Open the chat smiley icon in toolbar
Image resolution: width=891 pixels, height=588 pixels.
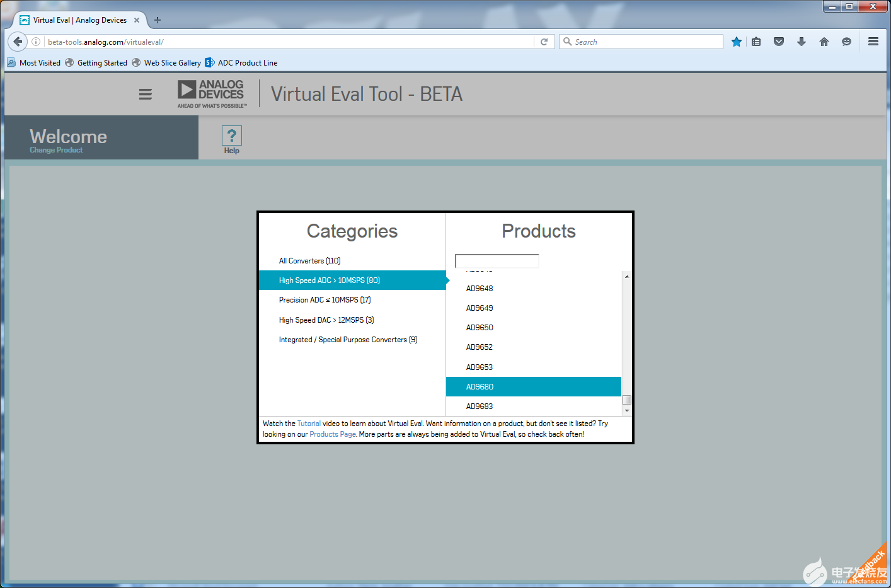coord(847,42)
